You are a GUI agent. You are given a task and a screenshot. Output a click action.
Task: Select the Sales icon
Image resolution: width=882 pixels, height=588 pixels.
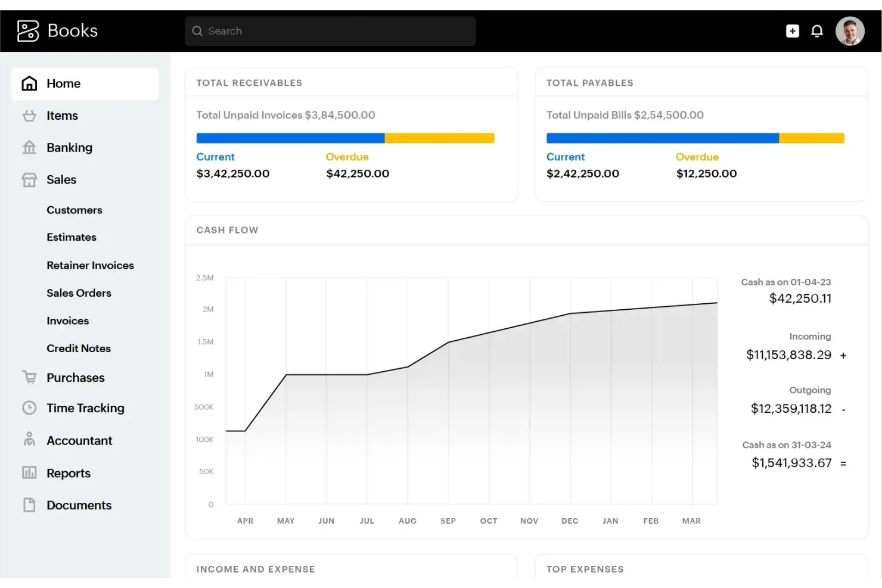(29, 179)
